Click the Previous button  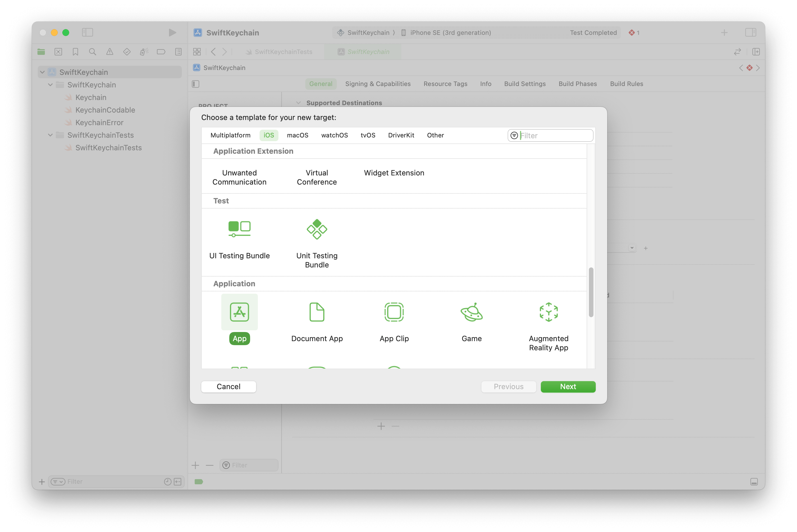tap(509, 387)
